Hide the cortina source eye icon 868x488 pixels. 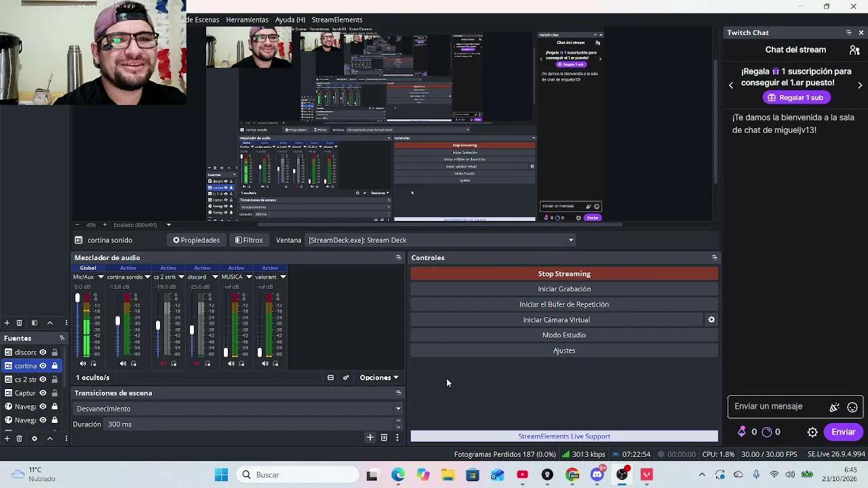43,366
